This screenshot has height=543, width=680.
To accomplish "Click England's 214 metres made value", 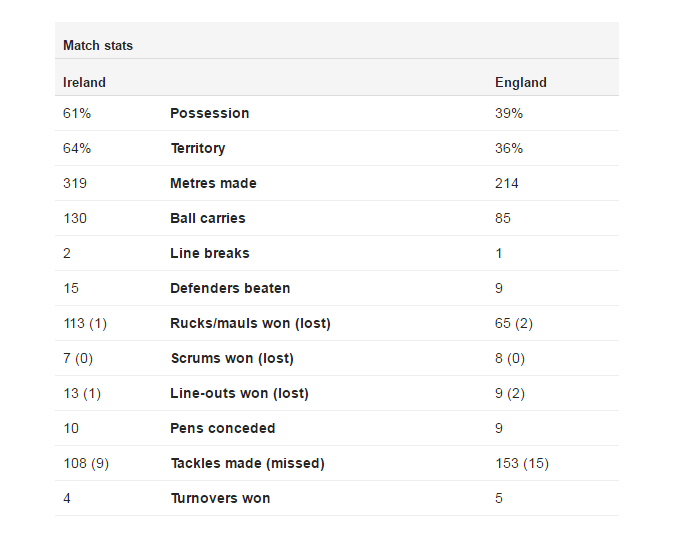I will [507, 183].
